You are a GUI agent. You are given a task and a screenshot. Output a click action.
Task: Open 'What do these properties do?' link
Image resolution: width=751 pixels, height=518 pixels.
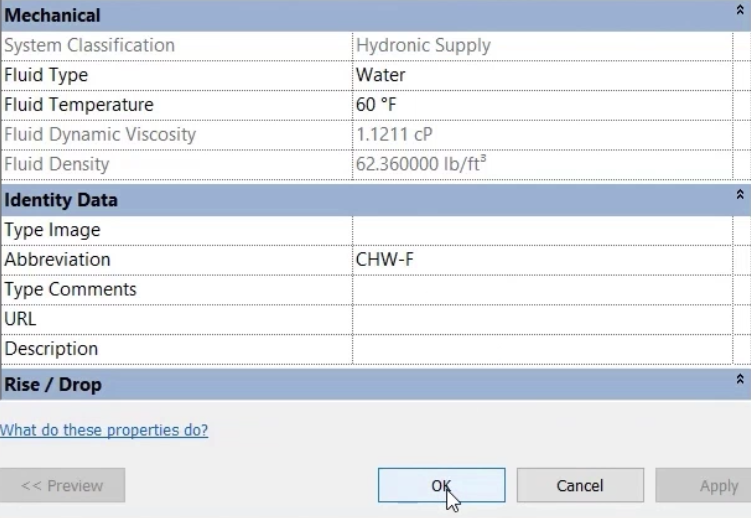click(104, 430)
